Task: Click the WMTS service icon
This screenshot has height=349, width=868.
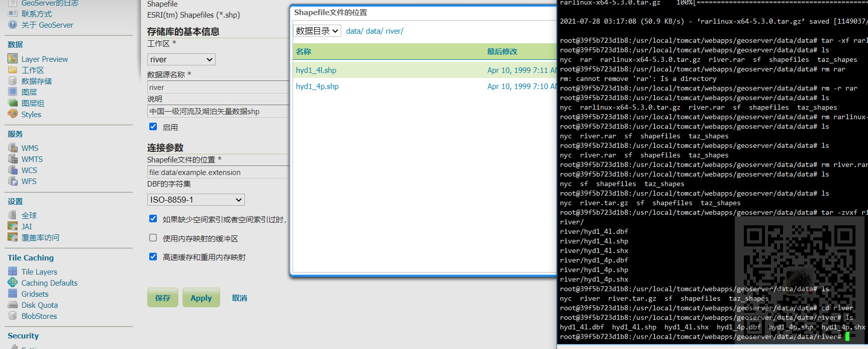Action: 13,159
